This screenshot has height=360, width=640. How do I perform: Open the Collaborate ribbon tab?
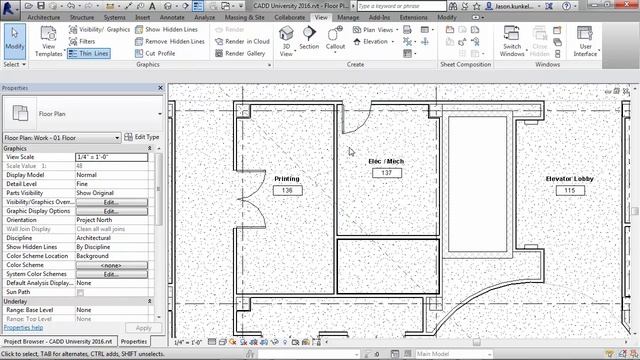click(x=290, y=18)
